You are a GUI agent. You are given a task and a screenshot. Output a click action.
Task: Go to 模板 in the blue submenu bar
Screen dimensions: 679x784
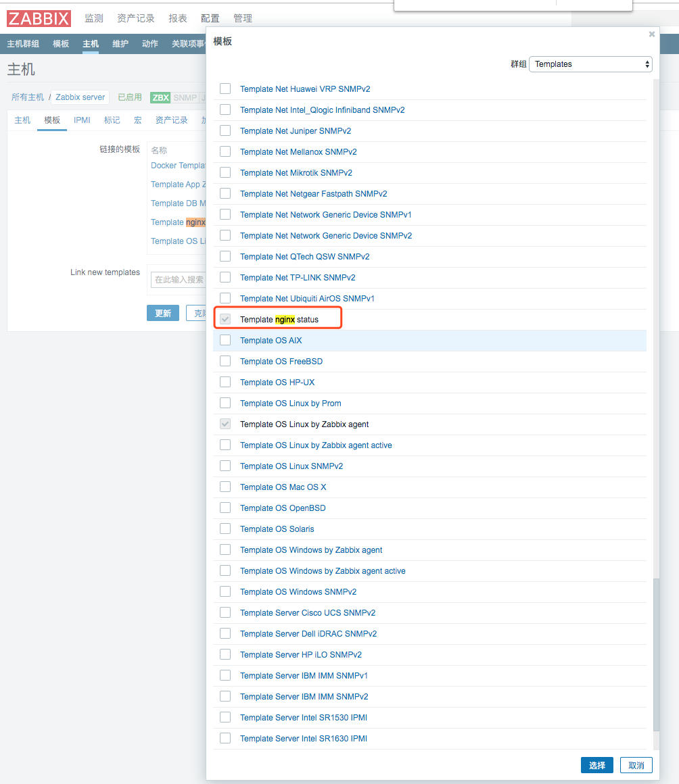pyautogui.click(x=61, y=43)
